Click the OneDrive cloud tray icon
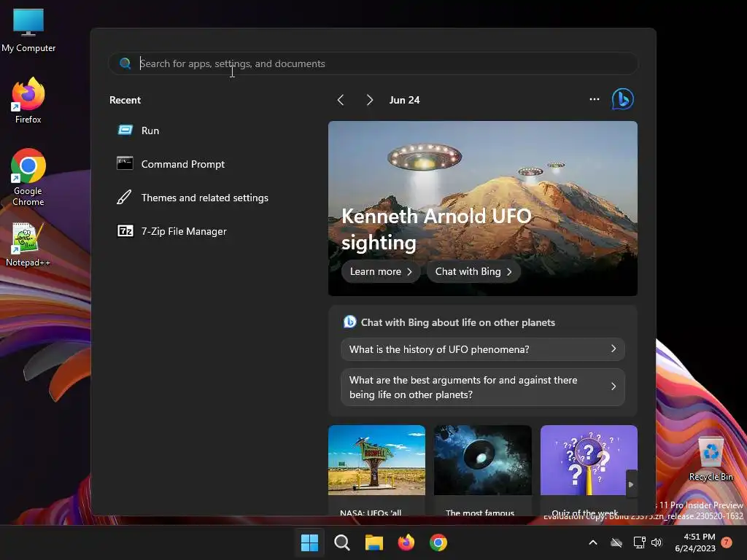The image size is (747, 560). [616, 542]
